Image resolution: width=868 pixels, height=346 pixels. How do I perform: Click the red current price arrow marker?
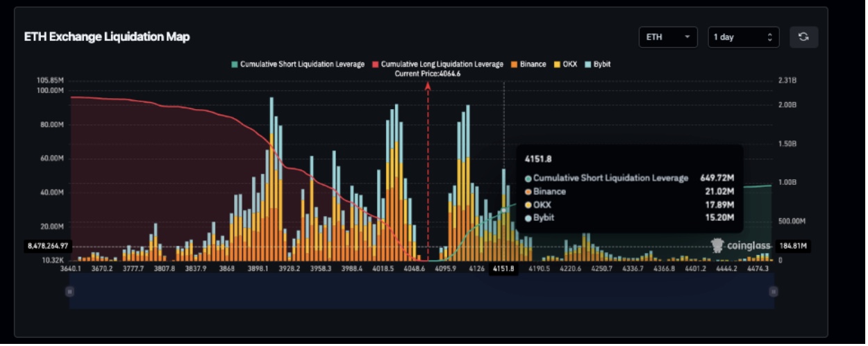[x=428, y=86]
